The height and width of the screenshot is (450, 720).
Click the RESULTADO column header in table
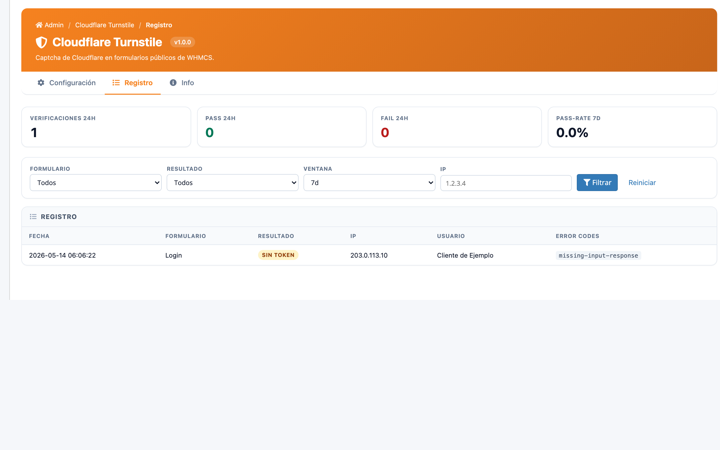click(x=276, y=236)
